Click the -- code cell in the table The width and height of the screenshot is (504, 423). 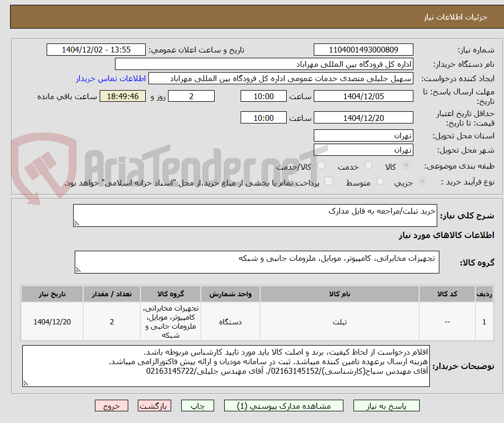[x=447, y=322]
